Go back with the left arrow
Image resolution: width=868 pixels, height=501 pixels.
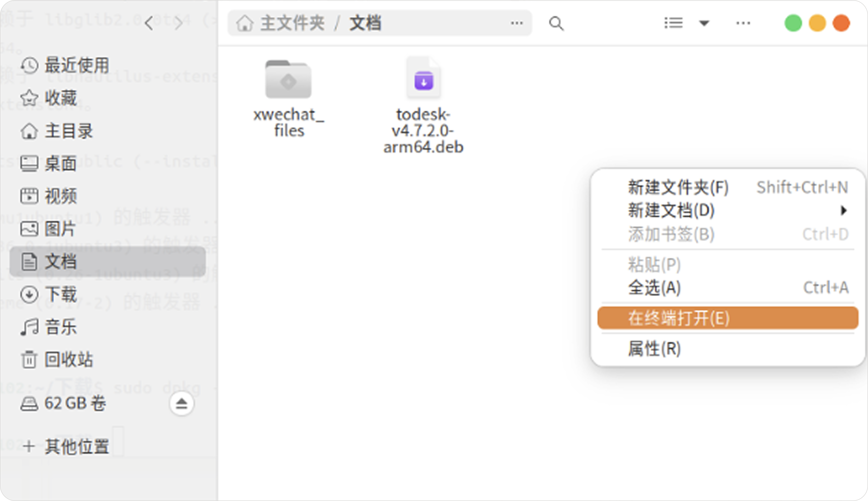tap(149, 23)
